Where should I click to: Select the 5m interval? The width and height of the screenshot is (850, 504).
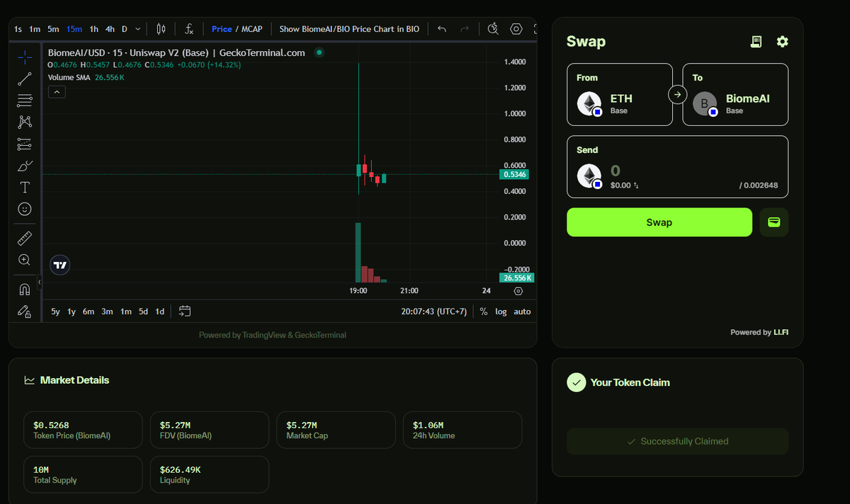click(x=53, y=29)
